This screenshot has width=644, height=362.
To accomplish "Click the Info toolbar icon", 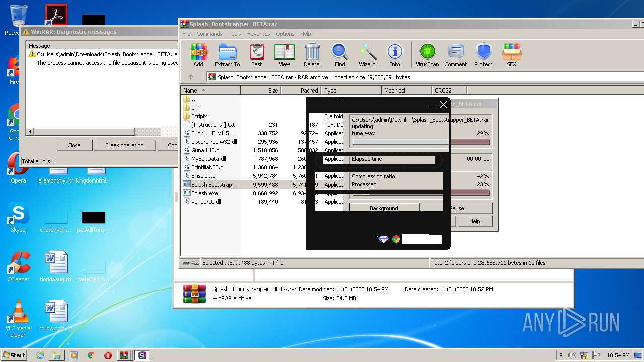I will point(395,55).
